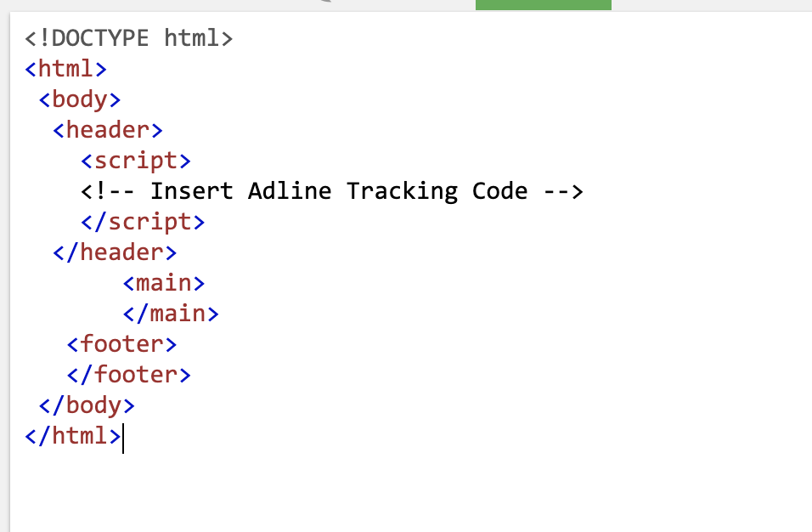This screenshot has width=812, height=532.
Task: Click the Insert Adline Tracking Code comment
Action: pyautogui.click(x=332, y=191)
